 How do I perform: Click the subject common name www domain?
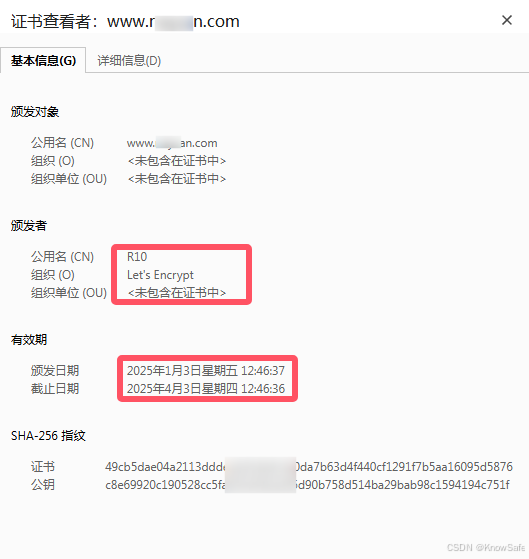(172, 143)
